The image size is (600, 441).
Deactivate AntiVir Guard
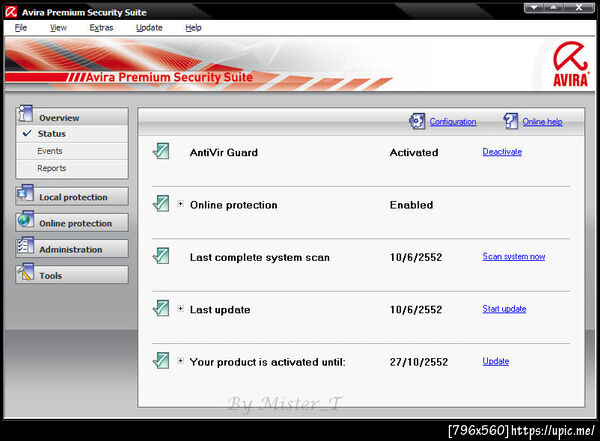[x=502, y=152]
